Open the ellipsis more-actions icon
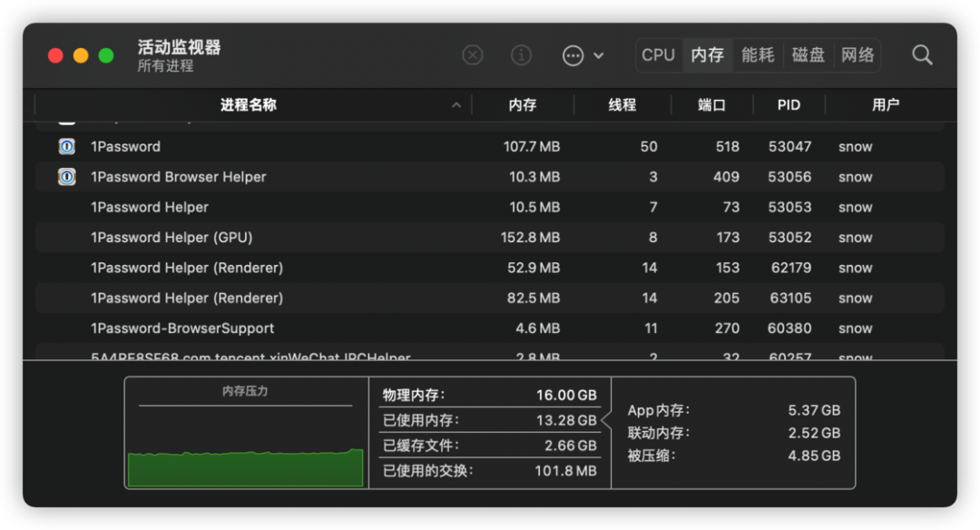 click(573, 55)
